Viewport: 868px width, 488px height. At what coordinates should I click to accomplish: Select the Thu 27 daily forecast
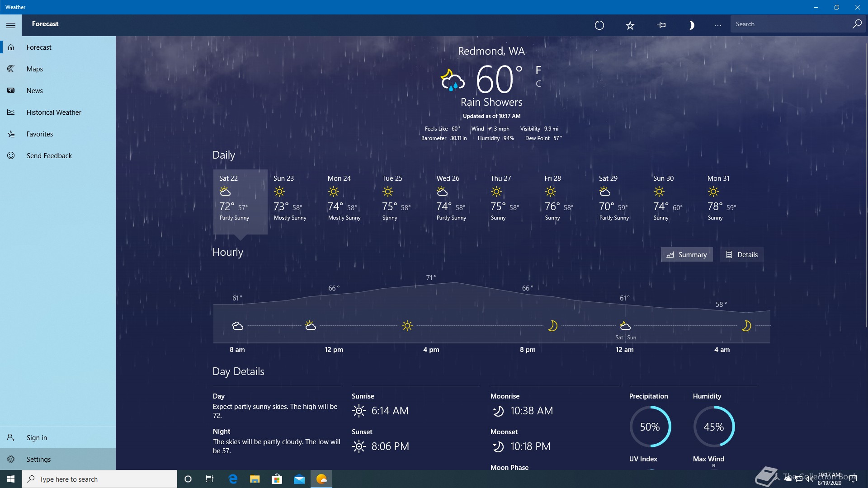pyautogui.click(x=511, y=202)
